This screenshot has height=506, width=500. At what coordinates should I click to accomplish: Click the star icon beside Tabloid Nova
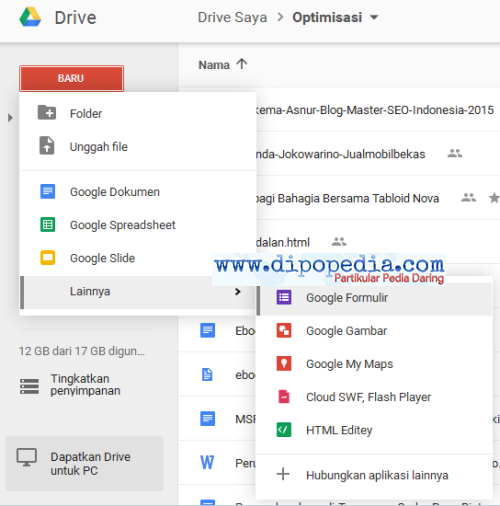(494, 198)
